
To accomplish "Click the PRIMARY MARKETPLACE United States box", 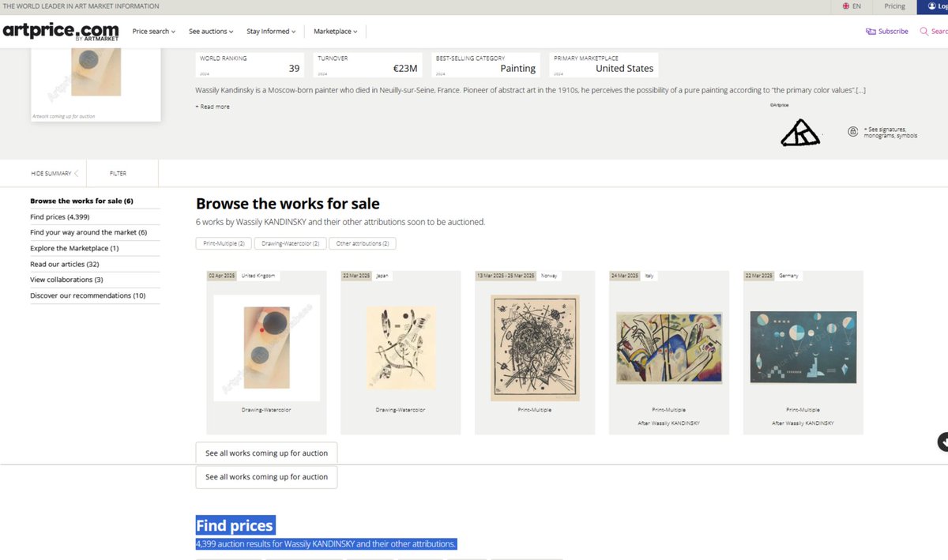I will [604, 65].
